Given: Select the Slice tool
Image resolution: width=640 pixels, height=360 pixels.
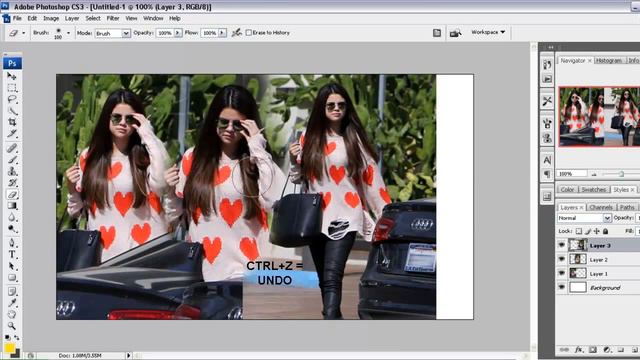Looking at the screenshot, I should coord(12,133).
